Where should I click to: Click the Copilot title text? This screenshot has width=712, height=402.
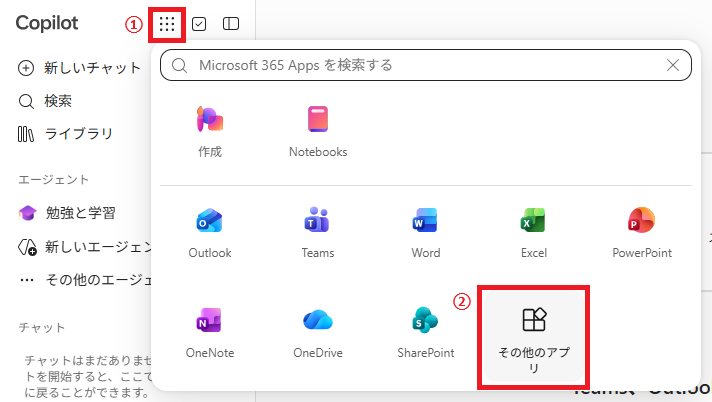pos(47,23)
